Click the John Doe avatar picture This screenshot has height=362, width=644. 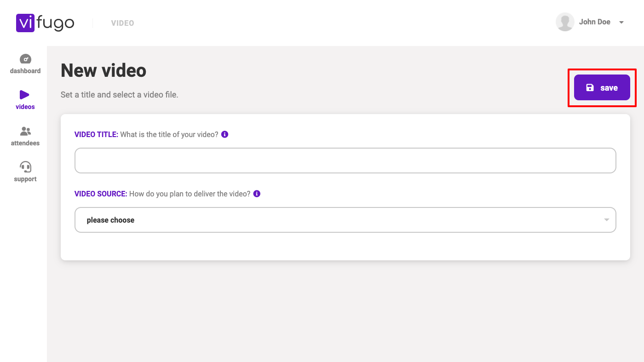point(565,22)
